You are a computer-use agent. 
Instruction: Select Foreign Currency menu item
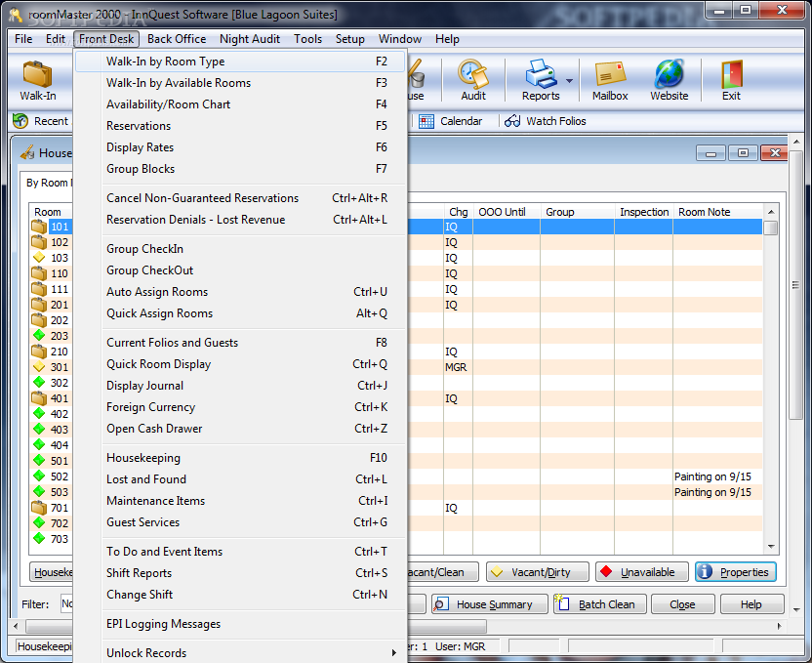pyautogui.click(x=240, y=407)
